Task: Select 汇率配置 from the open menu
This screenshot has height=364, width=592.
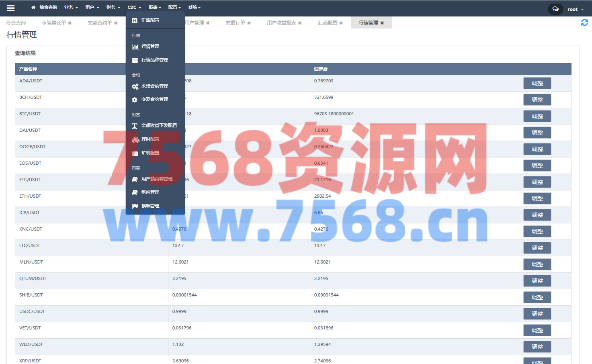Action: pyautogui.click(x=150, y=20)
